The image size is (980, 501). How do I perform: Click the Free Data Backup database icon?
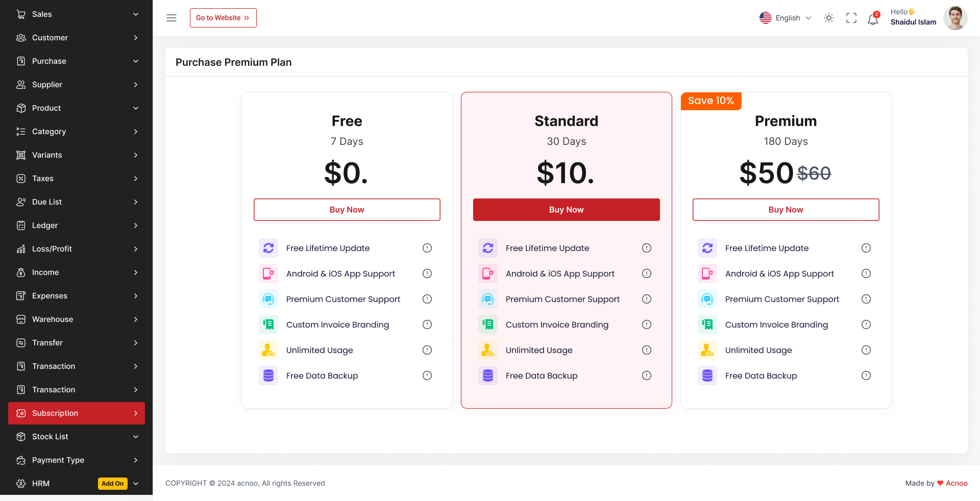pyautogui.click(x=268, y=375)
